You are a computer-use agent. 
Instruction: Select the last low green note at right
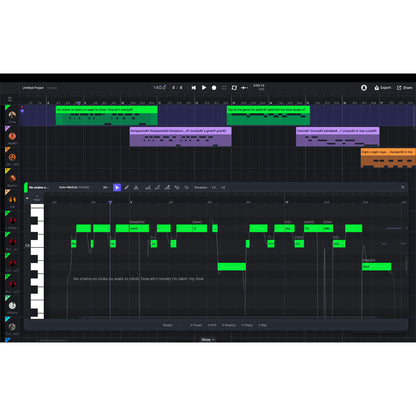point(377,267)
